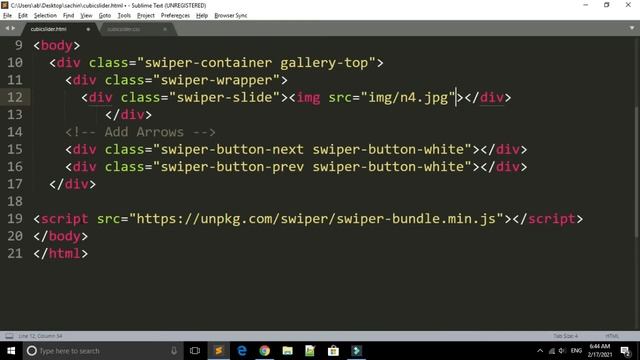Click the unsaved dot on cubicslider.html tab

pyautogui.click(x=88, y=29)
